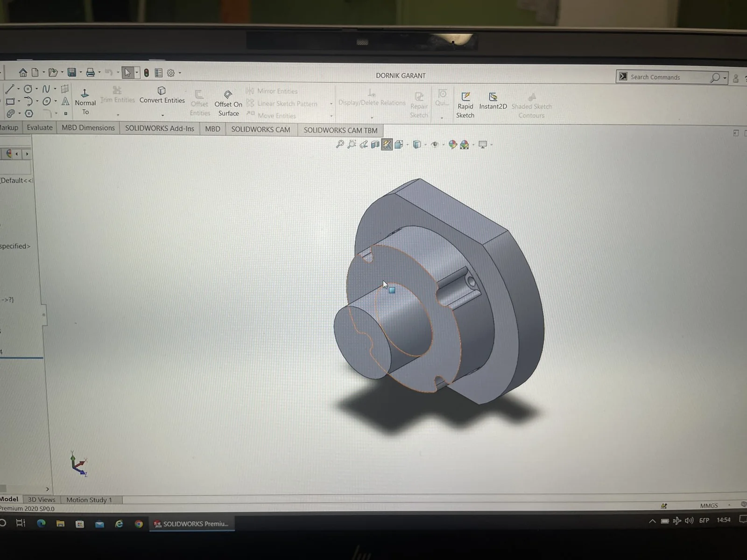Expand the Options gear dropdown arrow
Image resolution: width=747 pixels, height=560 pixels.
(x=180, y=73)
